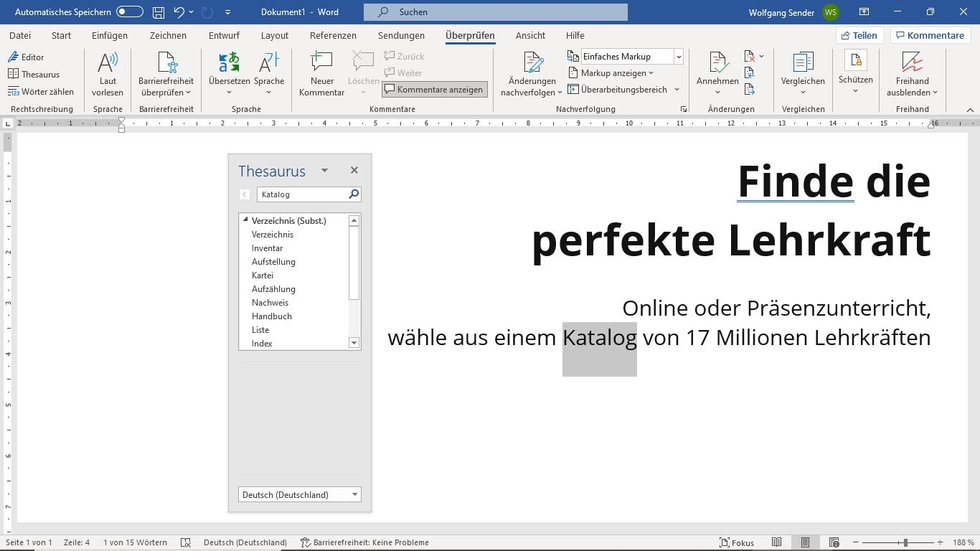Toggle Freihand ausblenden ink visibility
The image size is (980, 551).
pyautogui.click(x=912, y=65)
